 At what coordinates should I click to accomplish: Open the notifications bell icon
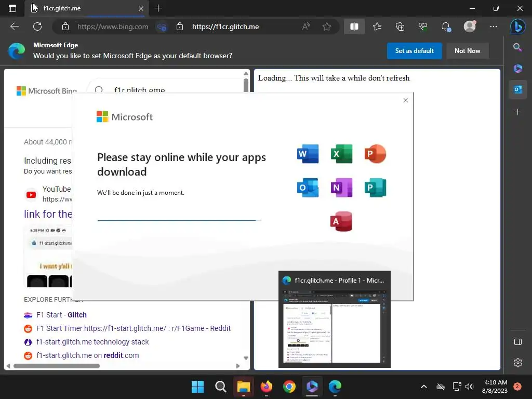point(446,26)
